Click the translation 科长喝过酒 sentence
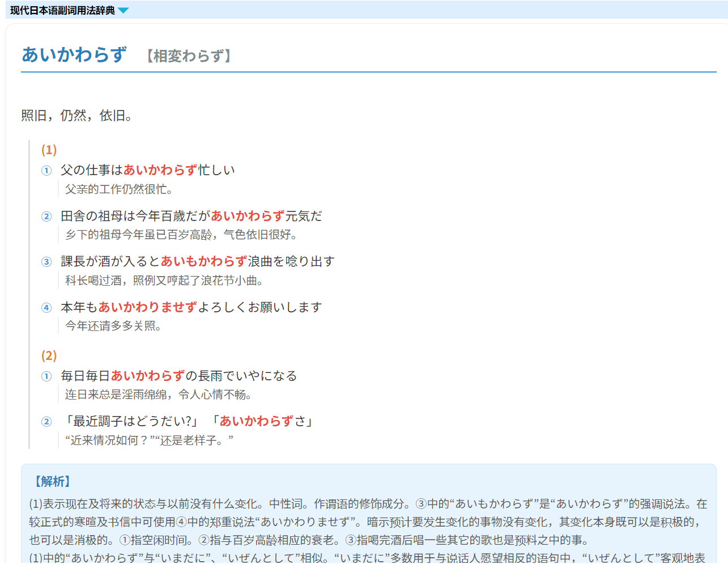The height and width of the screenshot is (564, 728). (x=164, y=281)
